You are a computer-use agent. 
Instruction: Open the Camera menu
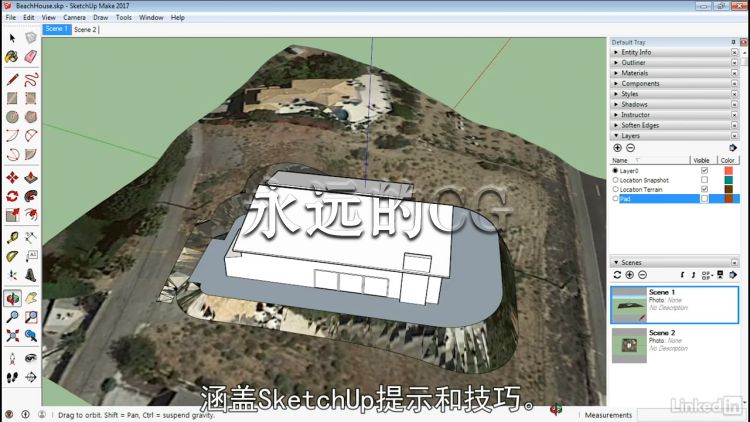tap(74, 17)
